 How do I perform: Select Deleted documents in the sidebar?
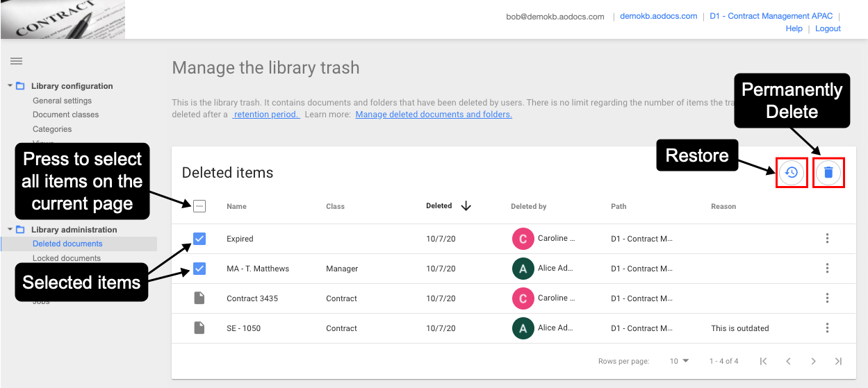67,244
